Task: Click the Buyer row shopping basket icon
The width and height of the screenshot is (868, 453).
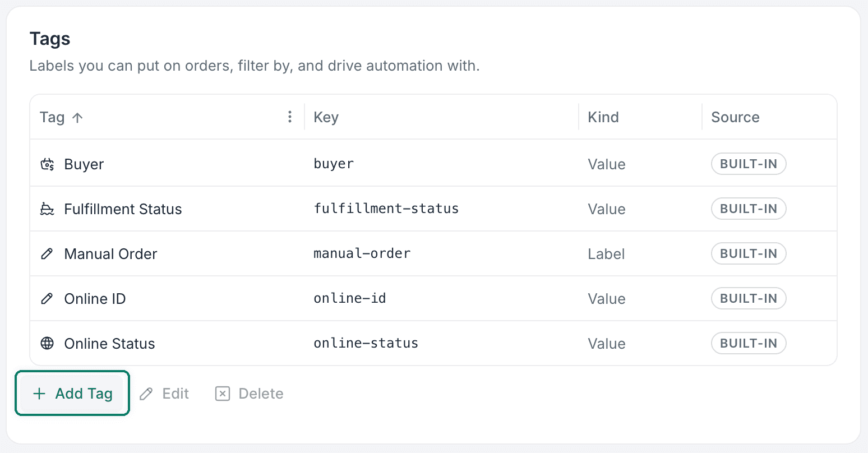Action: tap(47, 164)
